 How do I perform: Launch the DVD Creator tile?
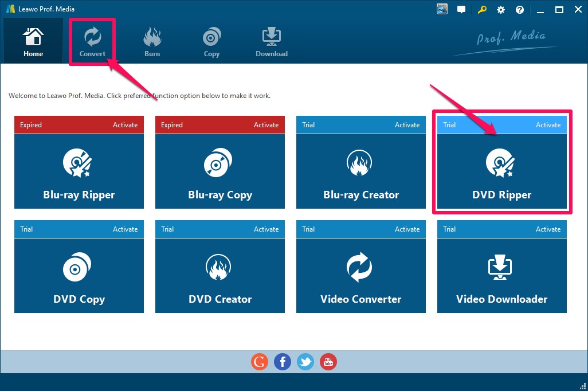[220, 276]
